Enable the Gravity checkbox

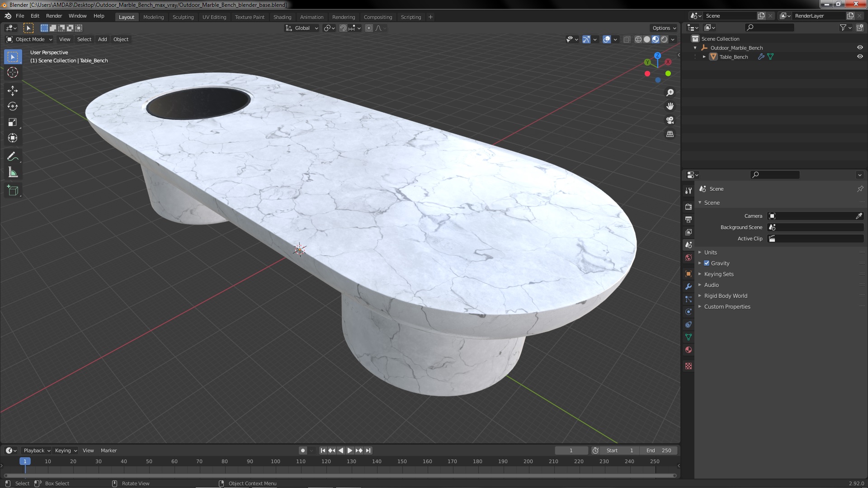click(707, 263)
